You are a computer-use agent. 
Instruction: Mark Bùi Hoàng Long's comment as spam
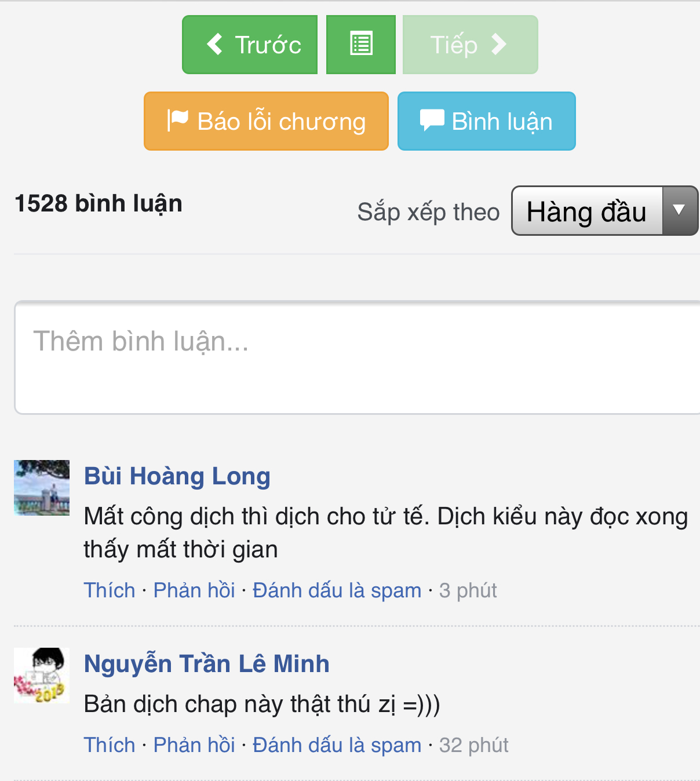pos(337,590)
